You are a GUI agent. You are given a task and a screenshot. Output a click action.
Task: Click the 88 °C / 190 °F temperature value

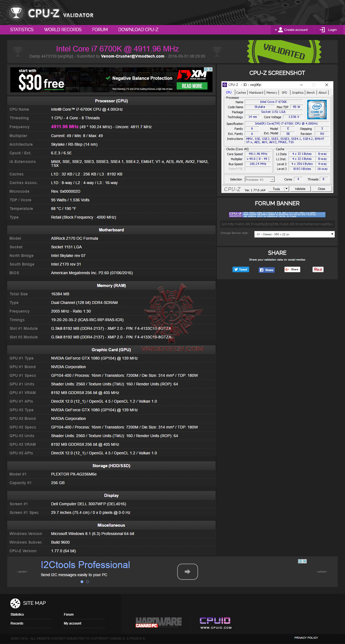pyautogui.click(x=64, y=209)
